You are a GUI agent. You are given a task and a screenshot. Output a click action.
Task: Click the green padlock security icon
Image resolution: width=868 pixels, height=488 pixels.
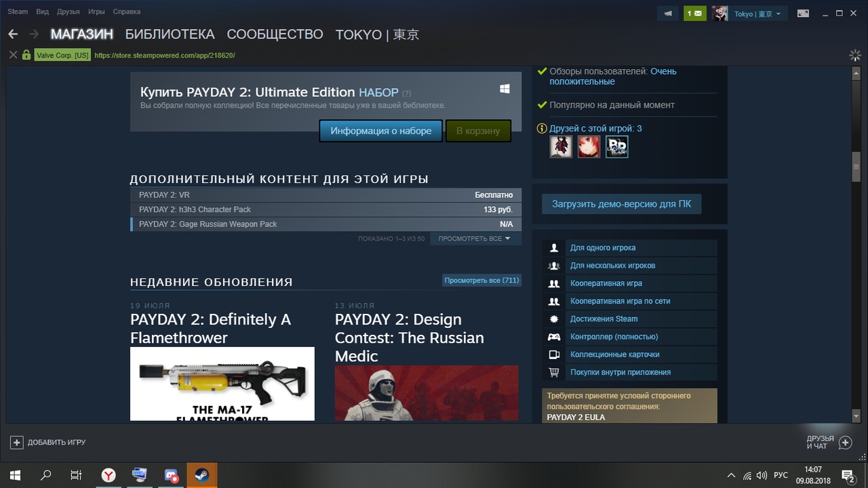pos(26,55)
